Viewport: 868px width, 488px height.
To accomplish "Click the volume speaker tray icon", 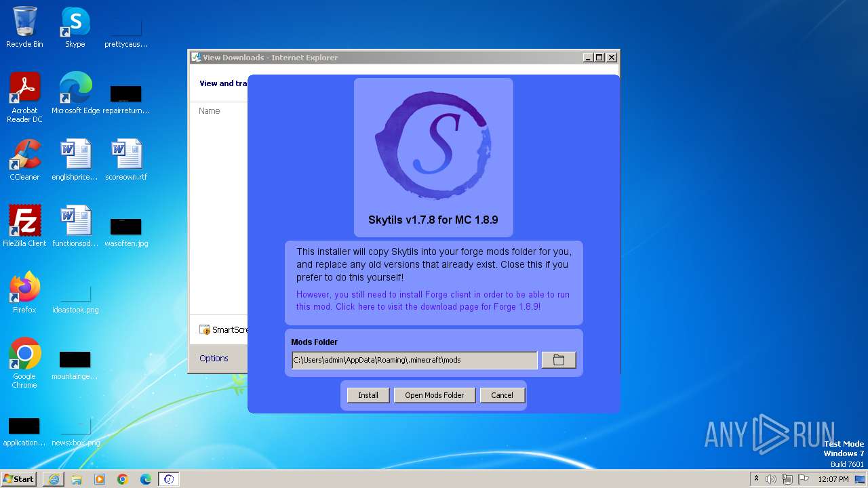I will click(x=771, y=479).
